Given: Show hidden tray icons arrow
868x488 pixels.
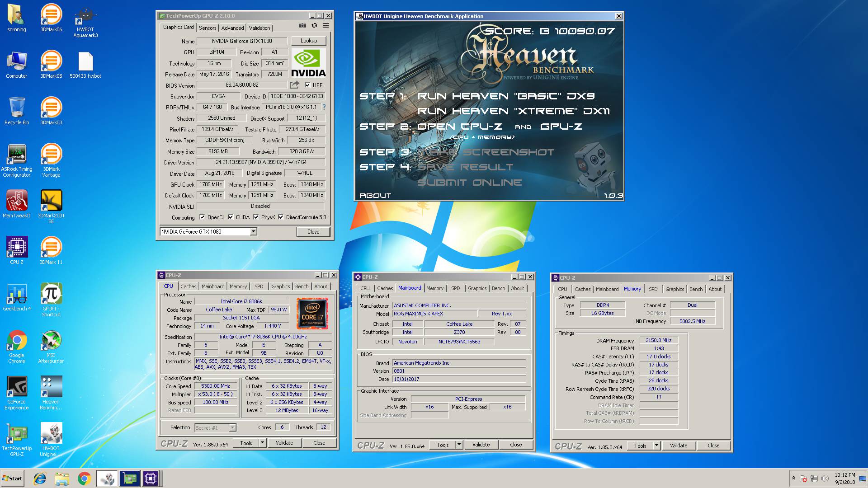Looking at the screenshot, I should pos(793,478).
